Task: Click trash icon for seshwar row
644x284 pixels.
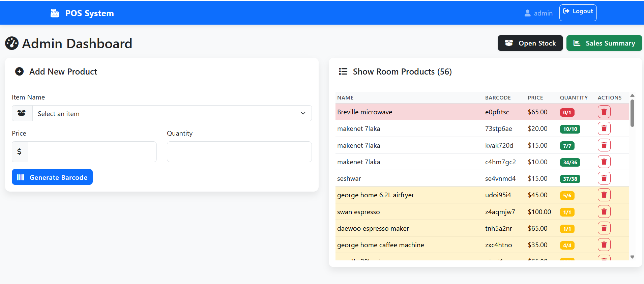Action: (x=604, y=178)
